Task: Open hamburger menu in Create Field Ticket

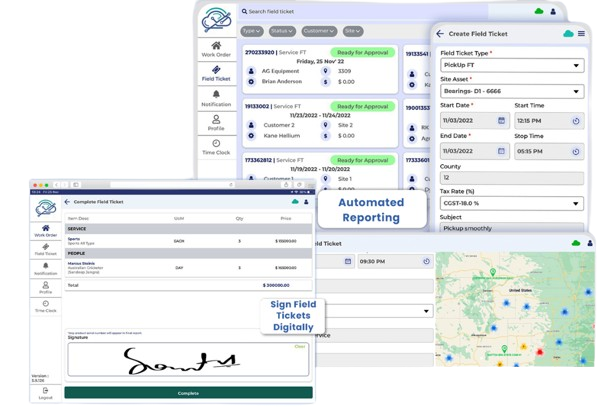Action: pyautogui.click(x=581, y=34)
